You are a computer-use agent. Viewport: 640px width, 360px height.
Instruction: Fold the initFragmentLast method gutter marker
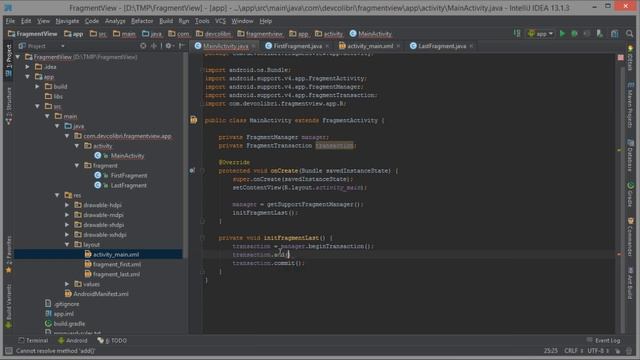pyautogui.click(x=202, y=238)
